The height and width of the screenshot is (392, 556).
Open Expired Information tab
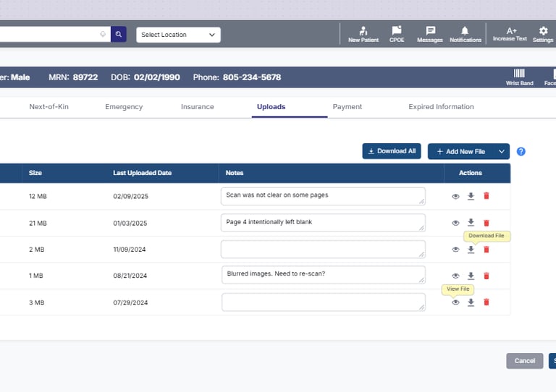tap(441, 106)
